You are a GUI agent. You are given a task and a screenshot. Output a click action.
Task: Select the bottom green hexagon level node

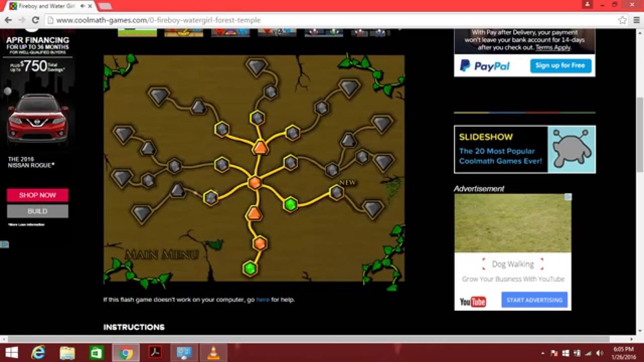point(250,268)
